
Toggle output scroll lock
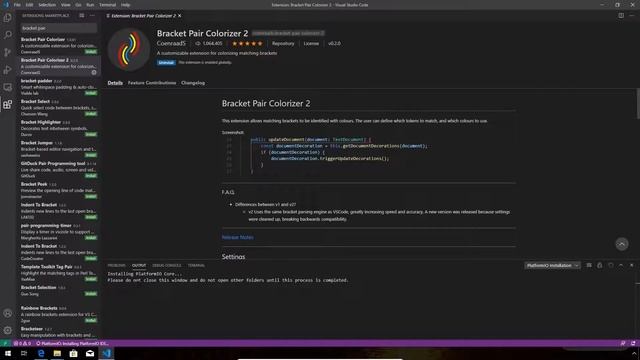[600, 265]
